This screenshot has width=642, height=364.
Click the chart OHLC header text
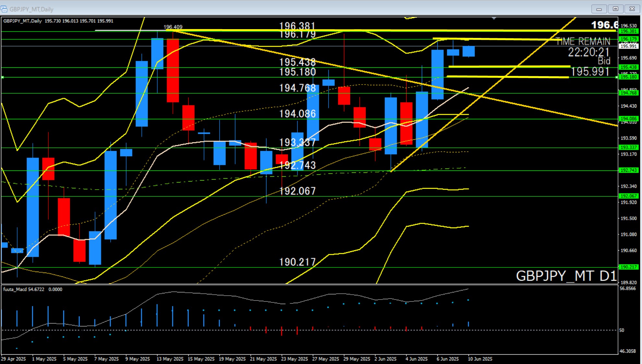58,21
